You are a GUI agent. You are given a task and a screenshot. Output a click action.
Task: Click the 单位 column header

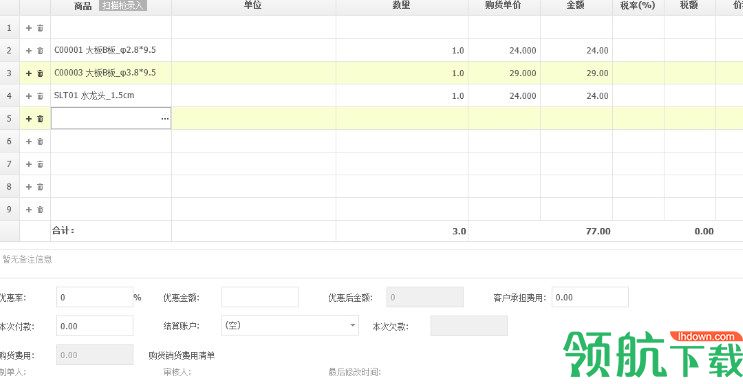tap(254, 5)
